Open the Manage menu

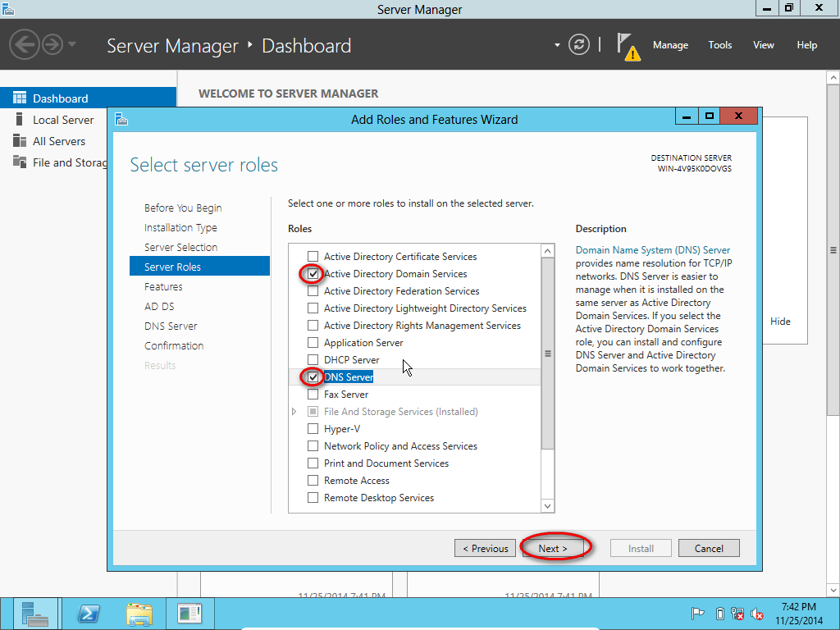click(x=670, y=45)
